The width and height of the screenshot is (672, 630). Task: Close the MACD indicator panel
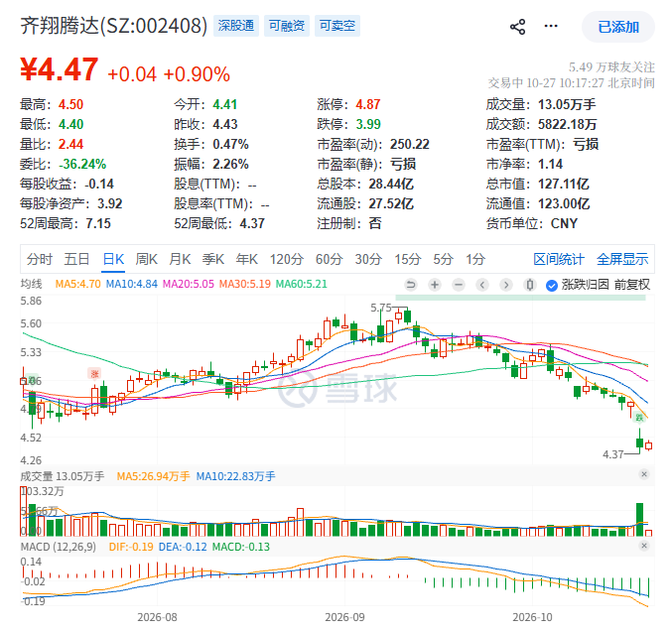[644, 546]
